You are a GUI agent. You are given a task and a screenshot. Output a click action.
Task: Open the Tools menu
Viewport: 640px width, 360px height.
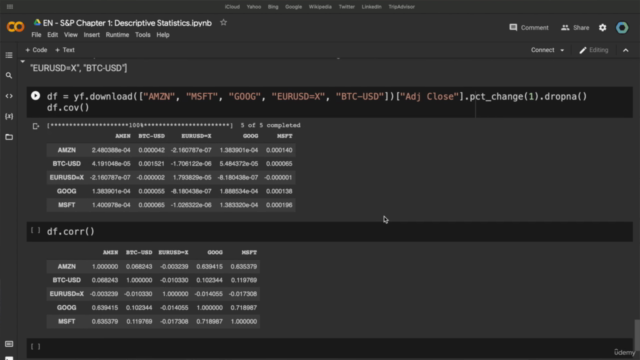point(142,35)
